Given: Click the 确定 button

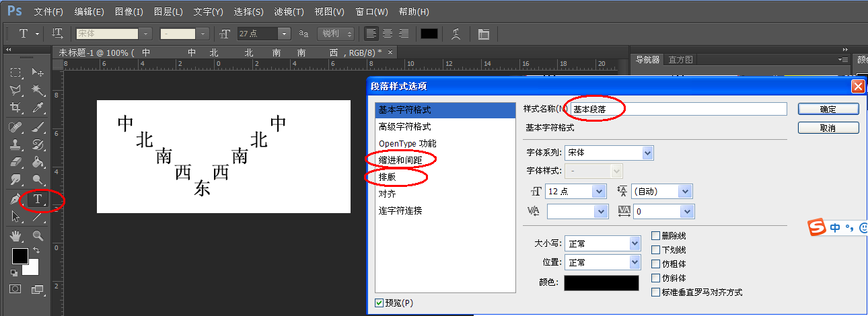Looking at the screenshot, I should (828, 109).
